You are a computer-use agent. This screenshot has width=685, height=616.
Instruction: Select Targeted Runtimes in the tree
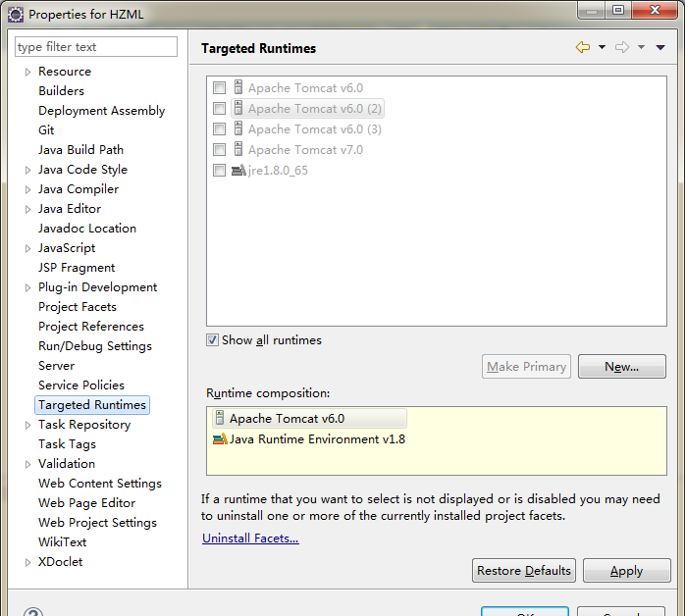click(92, 405)
